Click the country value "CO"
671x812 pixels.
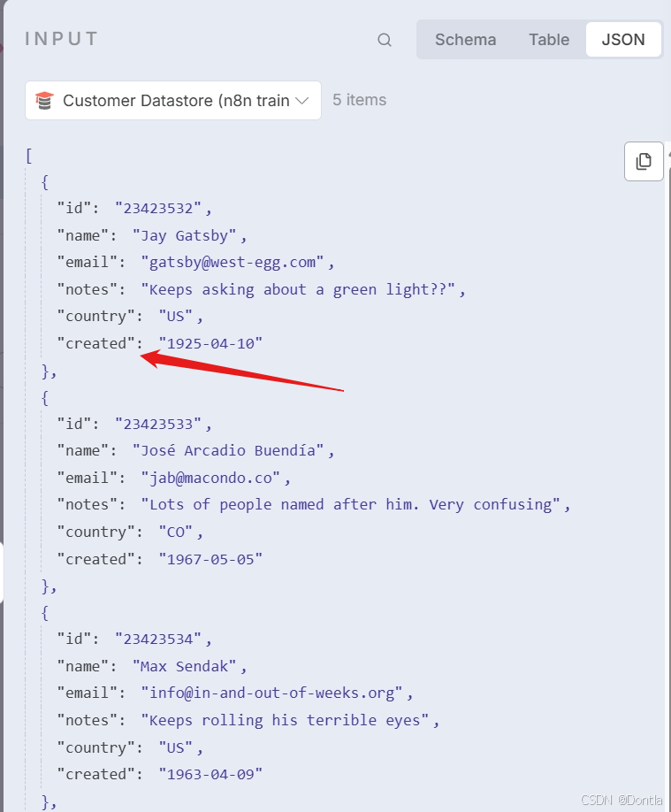click(176, 532)
